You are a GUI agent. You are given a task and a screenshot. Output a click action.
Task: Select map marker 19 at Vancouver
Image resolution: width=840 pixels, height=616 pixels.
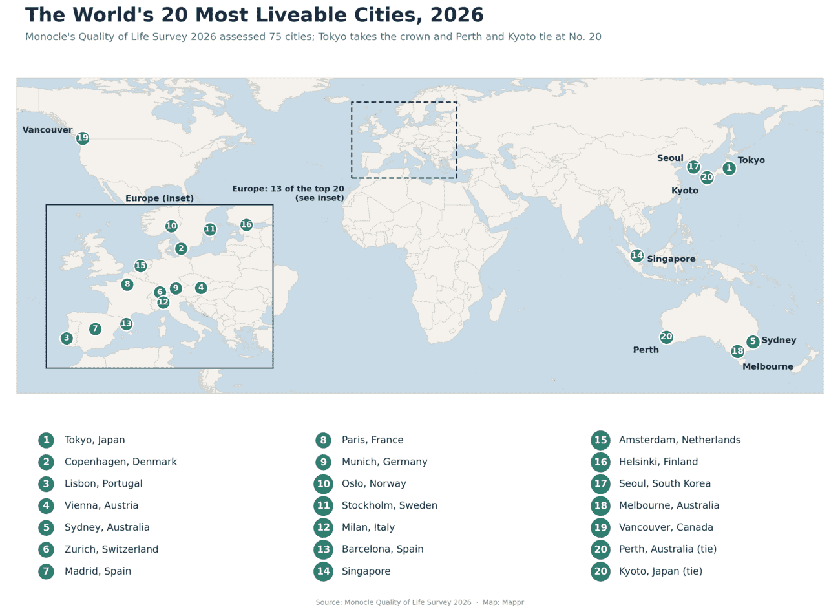point(82,138)
